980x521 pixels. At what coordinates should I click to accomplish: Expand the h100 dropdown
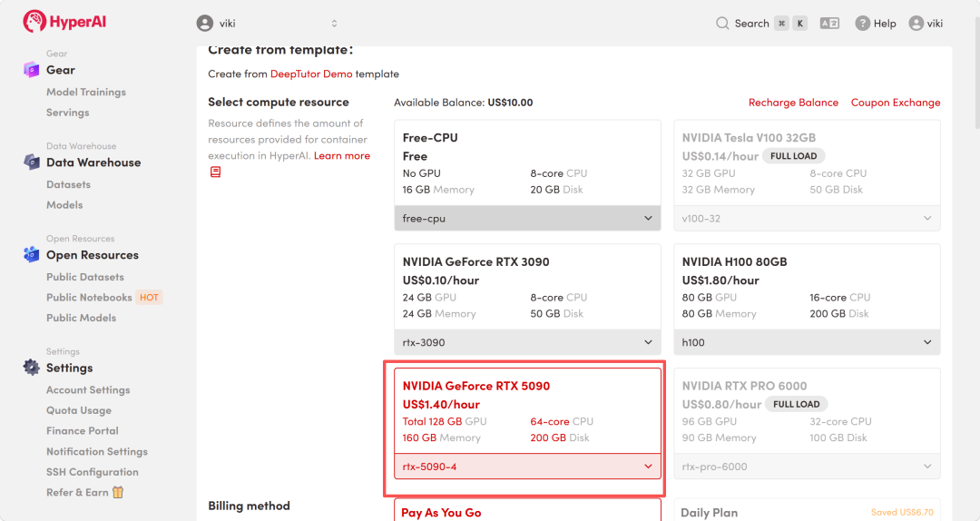point(807,342)
